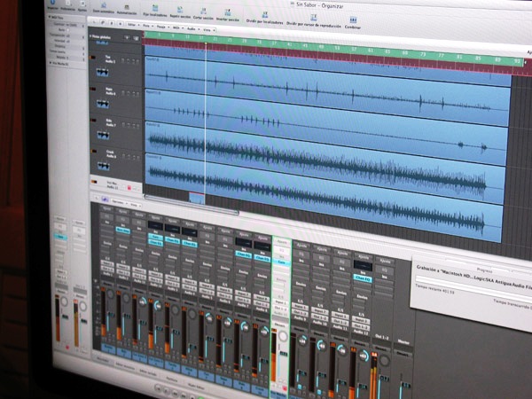Viewport: 532px width, 399px height.
Task: Open the output slot on Audio 9 strip
Action: click(300, 312)
